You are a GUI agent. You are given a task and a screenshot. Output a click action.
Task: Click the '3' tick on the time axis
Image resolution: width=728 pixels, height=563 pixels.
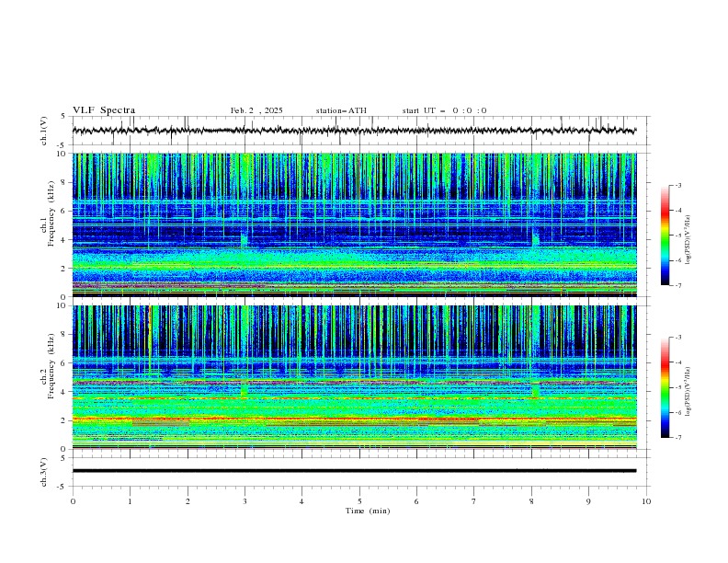pos(245,501)
